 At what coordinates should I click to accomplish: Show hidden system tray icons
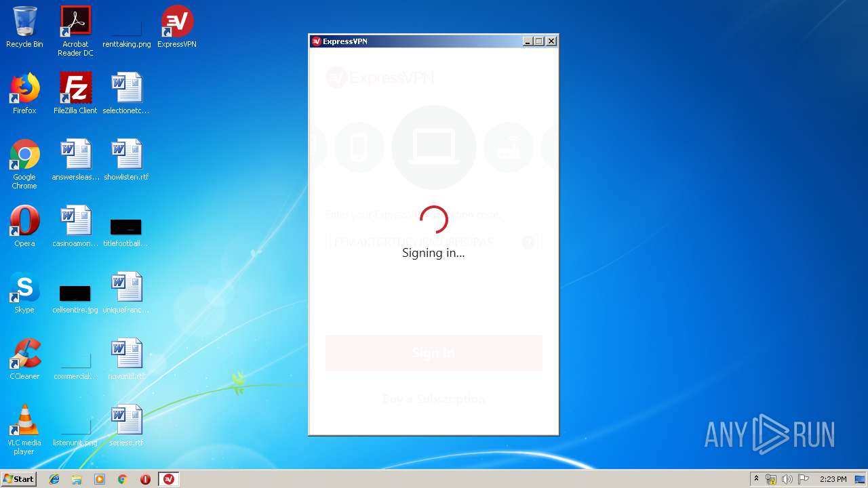pyautogui.click(x=756, y=479)
